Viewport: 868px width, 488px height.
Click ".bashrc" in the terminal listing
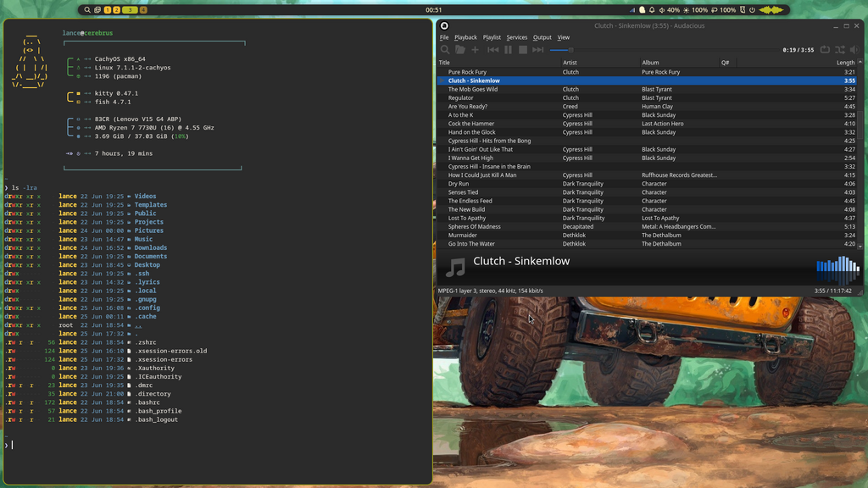[x=147, y=402]
